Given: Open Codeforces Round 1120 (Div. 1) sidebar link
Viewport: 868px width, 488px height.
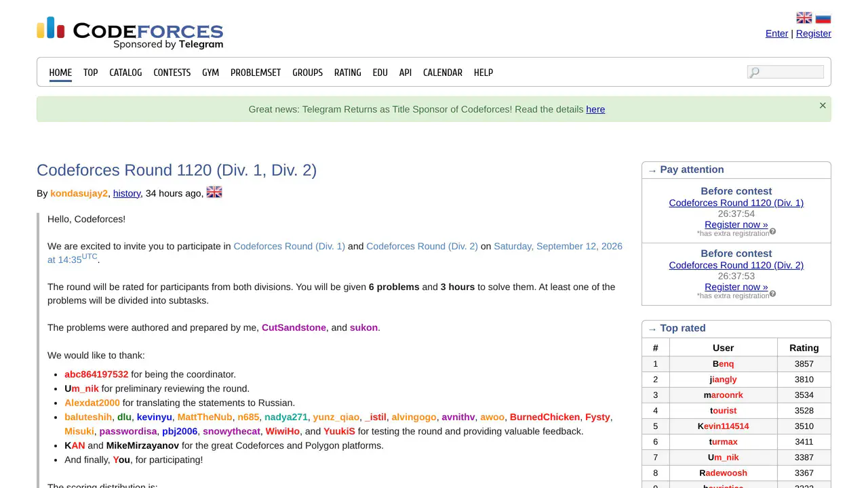Looking at the screenshot, I should click(736, 203).
